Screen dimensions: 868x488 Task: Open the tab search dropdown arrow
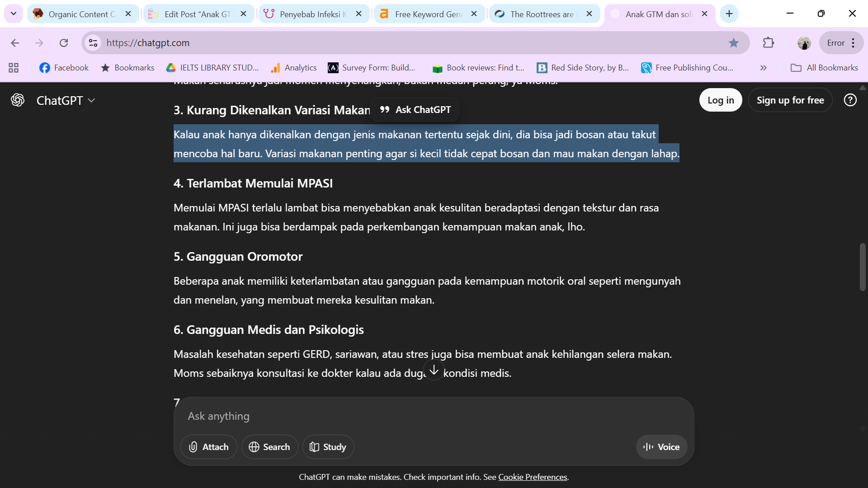pos(14,14)
